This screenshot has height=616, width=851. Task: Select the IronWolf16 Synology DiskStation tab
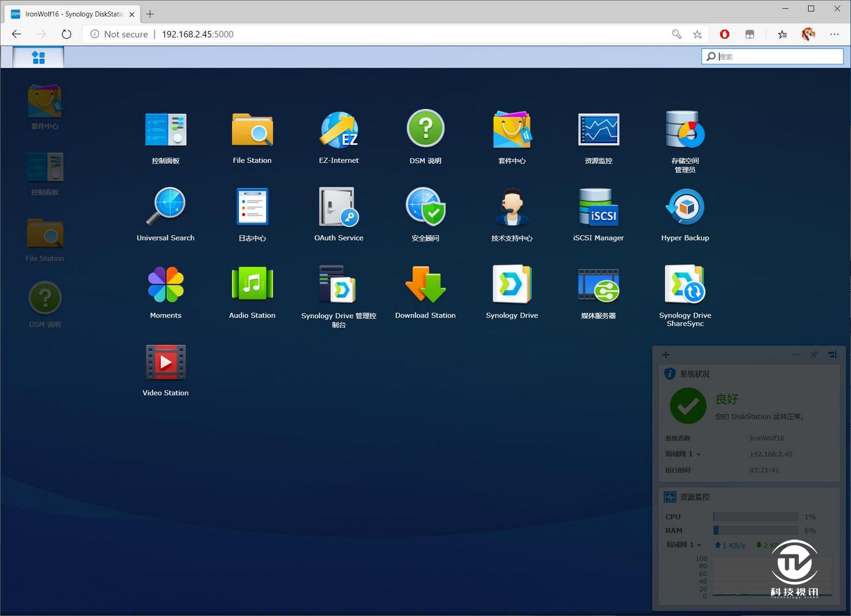[x=73, y=14]
